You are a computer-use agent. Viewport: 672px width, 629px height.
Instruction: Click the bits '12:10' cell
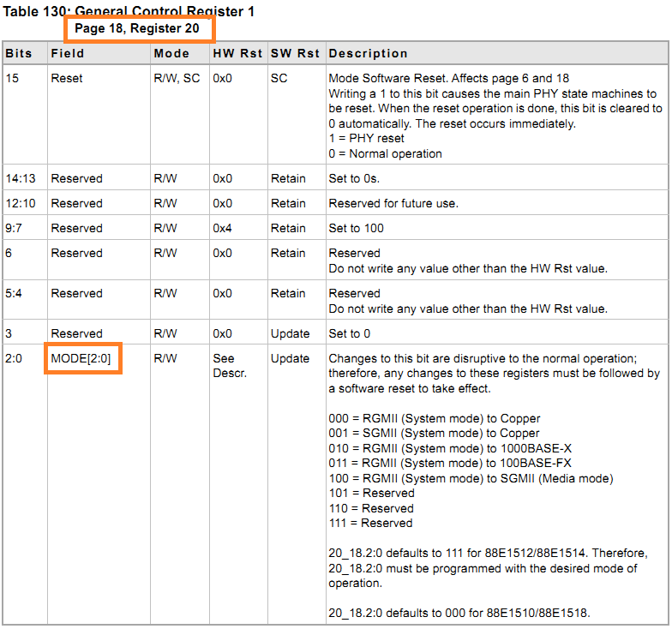tap(21, 203)
